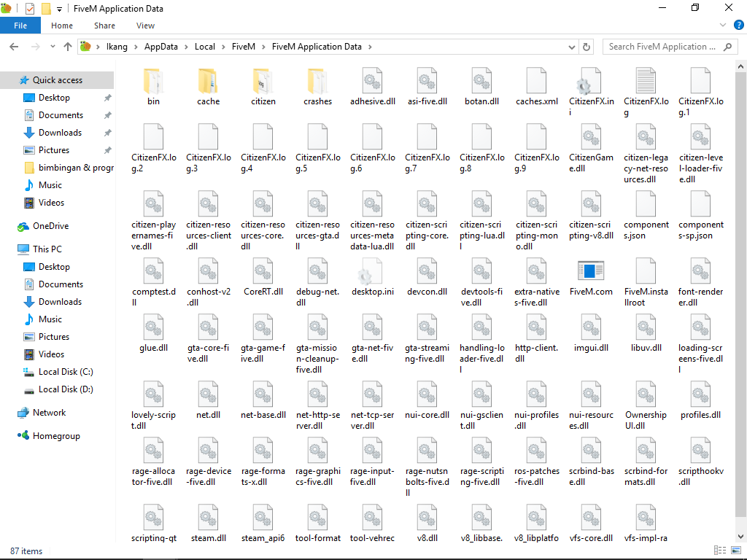Viewport: 747px width, 560px height.
Task: Open the Share ribbon tab
Action: click(x=104, y=26)
